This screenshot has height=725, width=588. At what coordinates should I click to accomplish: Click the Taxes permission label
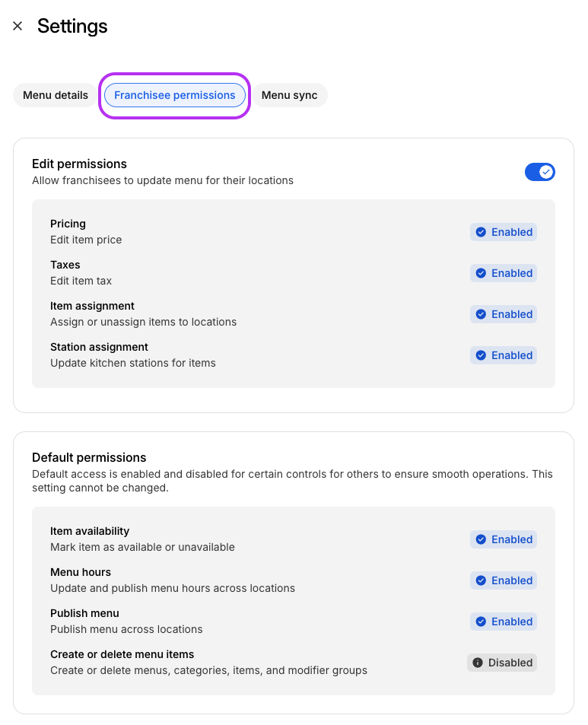click(x=65, y=265)
